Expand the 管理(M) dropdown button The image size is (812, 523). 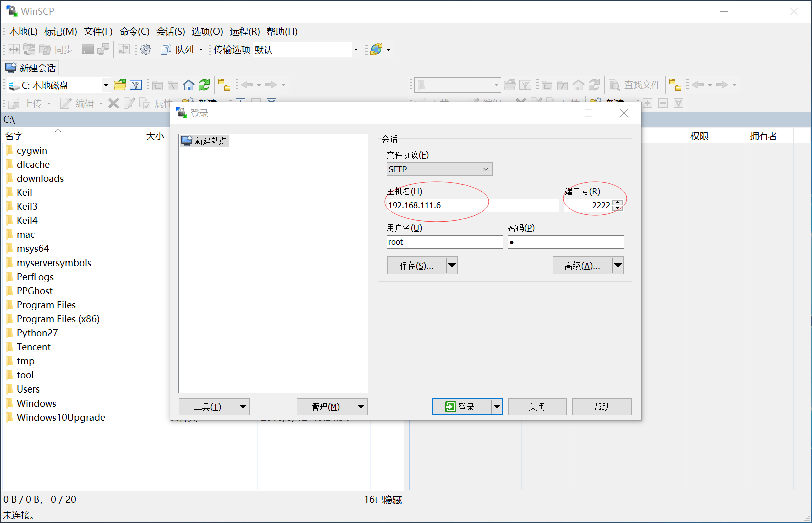[x=332, y=407]
